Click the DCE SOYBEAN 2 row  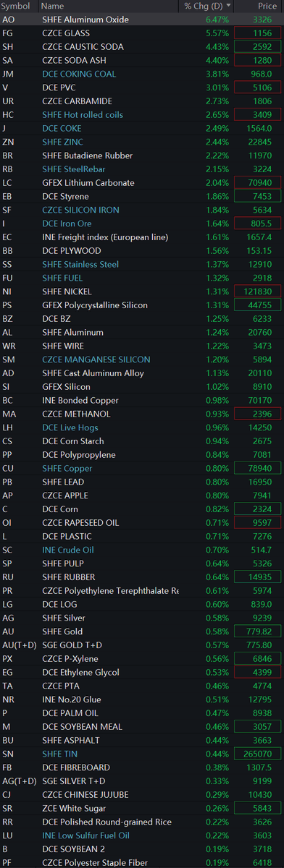[142, 848]
